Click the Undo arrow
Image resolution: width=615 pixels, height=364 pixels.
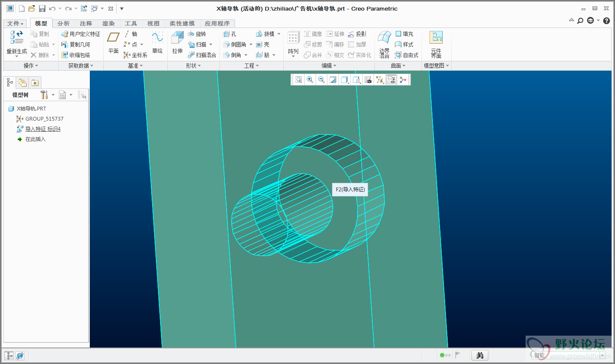(x=52, y=8)
